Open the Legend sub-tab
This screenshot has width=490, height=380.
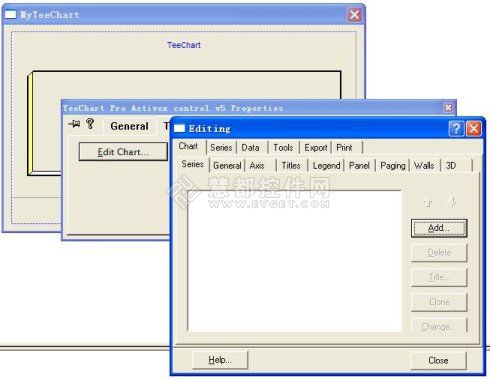tap(326, 166)
